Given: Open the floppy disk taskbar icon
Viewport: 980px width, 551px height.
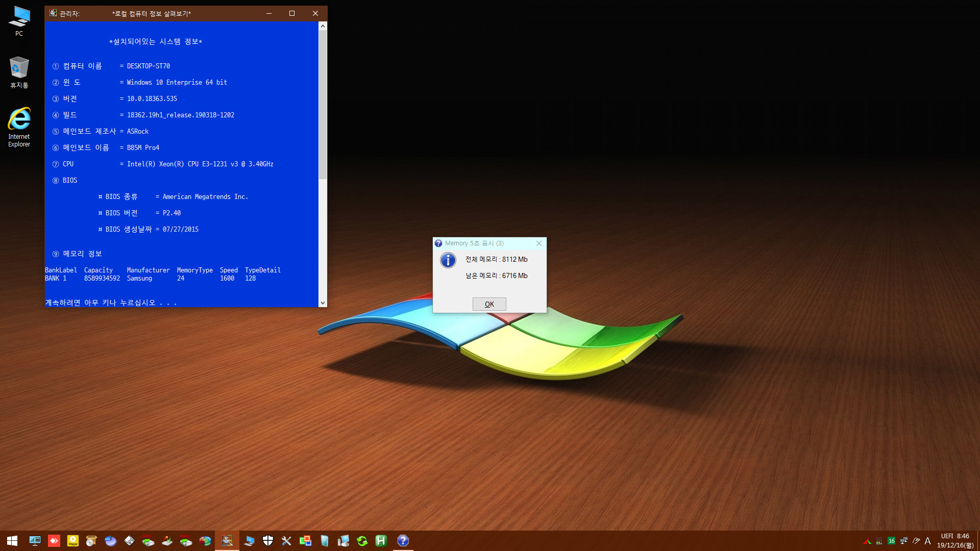Looking at the screenshot, I should coord(129,541).
